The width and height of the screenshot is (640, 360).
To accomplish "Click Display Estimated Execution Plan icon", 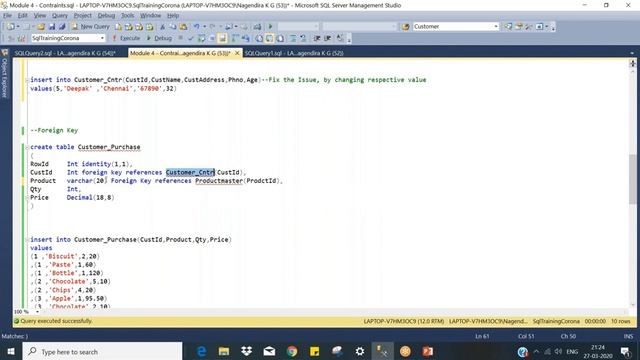I will click(201, 38).
